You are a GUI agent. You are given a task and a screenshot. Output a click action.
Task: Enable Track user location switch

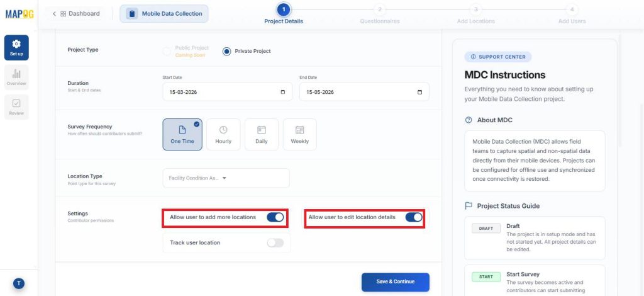pos(275,242)
